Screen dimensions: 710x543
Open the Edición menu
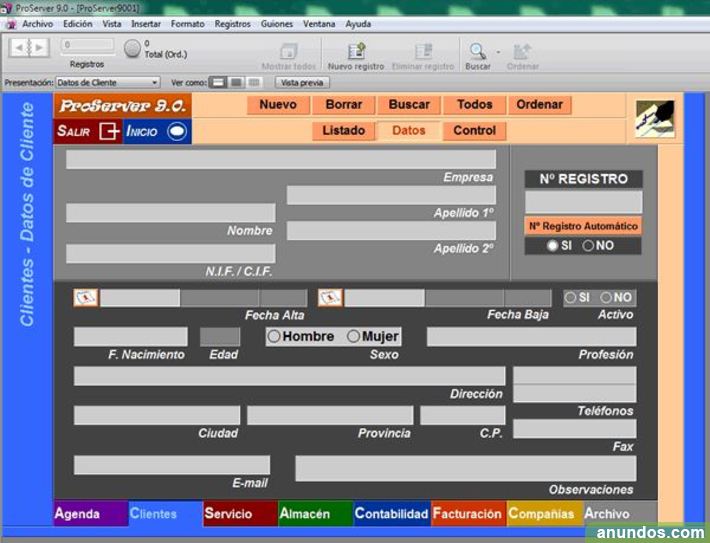(77, 24)
